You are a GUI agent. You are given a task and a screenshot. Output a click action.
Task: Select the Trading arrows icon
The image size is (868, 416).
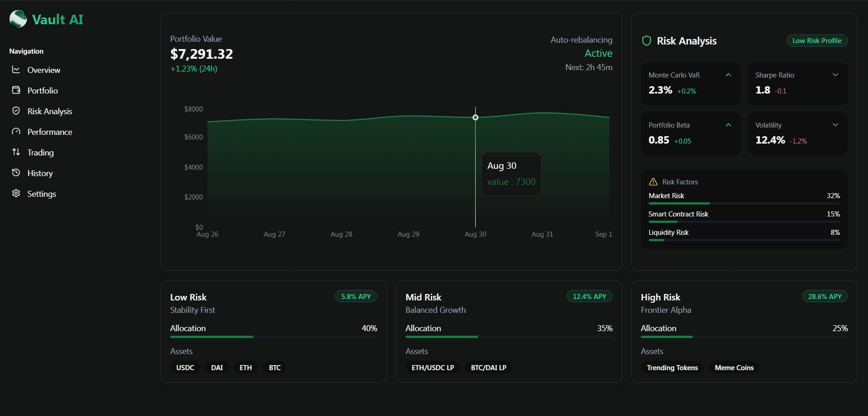(x=16, y=152)
